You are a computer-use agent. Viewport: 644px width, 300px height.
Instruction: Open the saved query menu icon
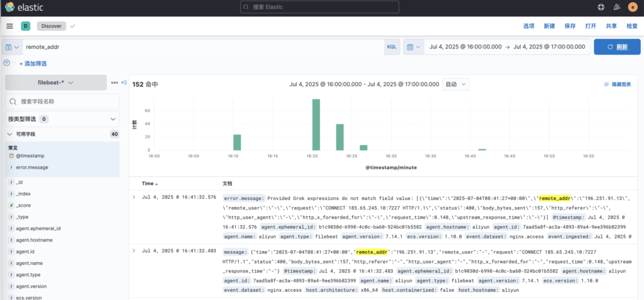point(12,47)
